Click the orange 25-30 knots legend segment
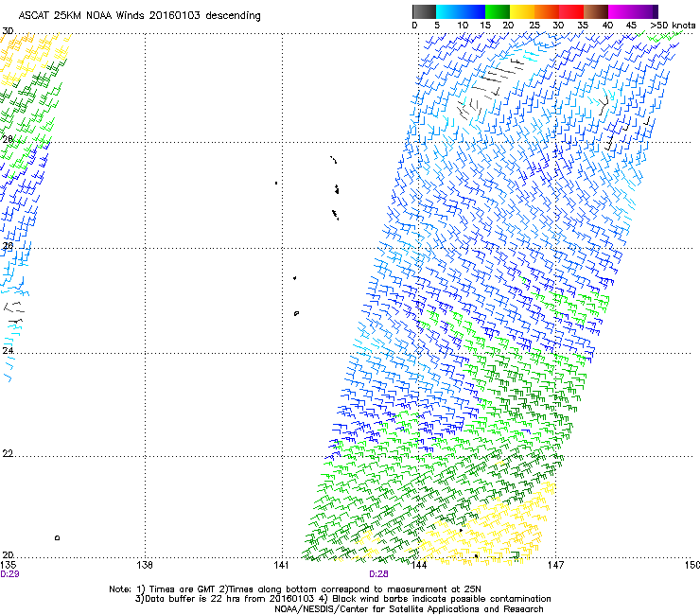 pos(547,11)
